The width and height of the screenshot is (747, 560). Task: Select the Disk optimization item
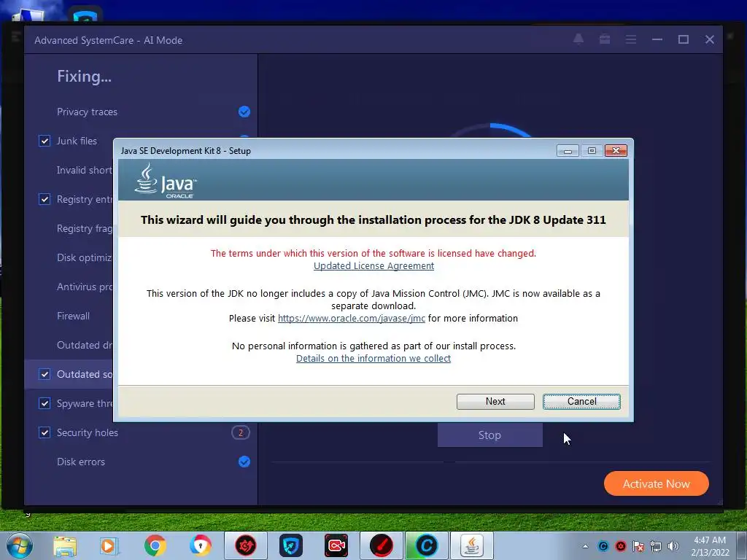point(85,257)
